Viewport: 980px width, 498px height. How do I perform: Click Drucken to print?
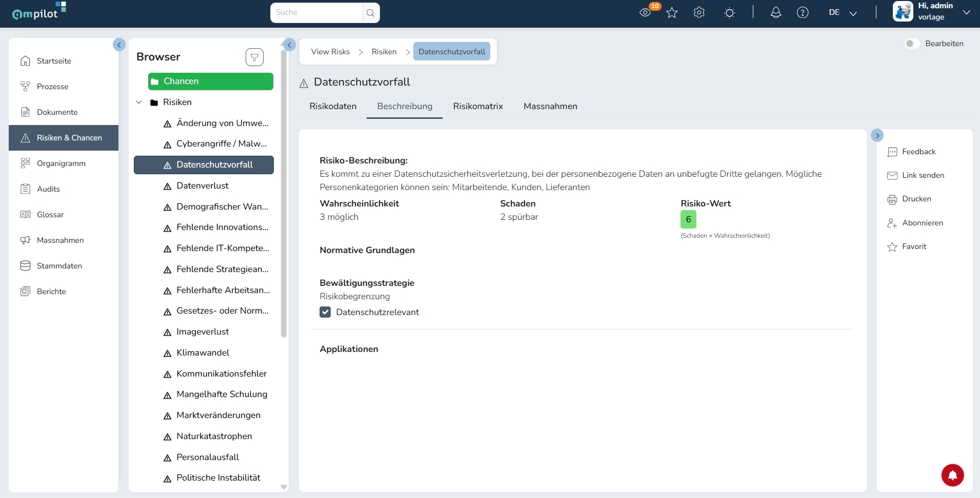[909, 199]
